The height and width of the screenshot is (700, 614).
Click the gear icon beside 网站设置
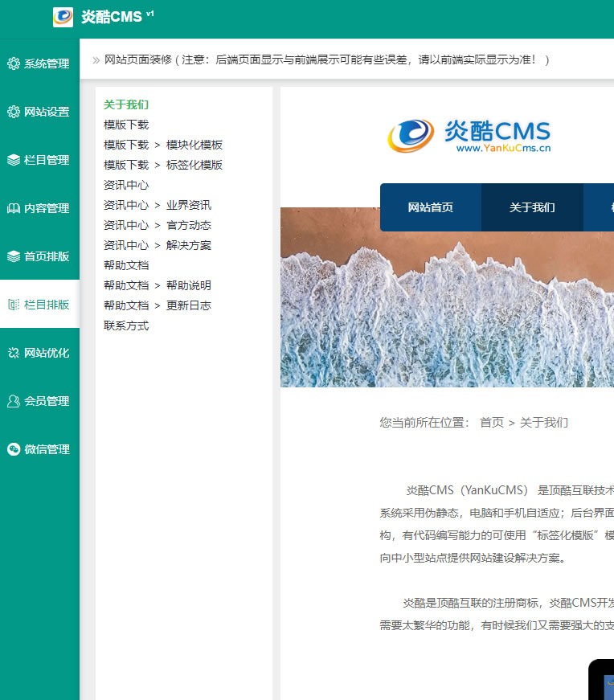pos(14,112)
